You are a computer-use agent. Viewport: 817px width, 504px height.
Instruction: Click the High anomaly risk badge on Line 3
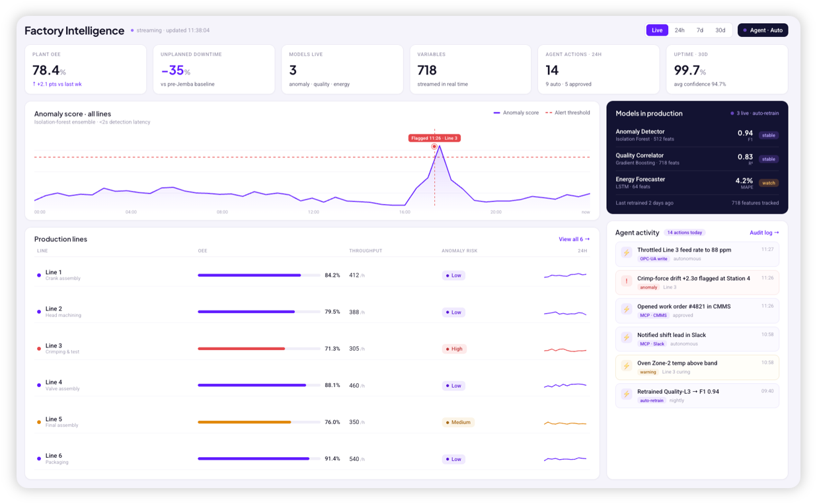click(454, 349)
